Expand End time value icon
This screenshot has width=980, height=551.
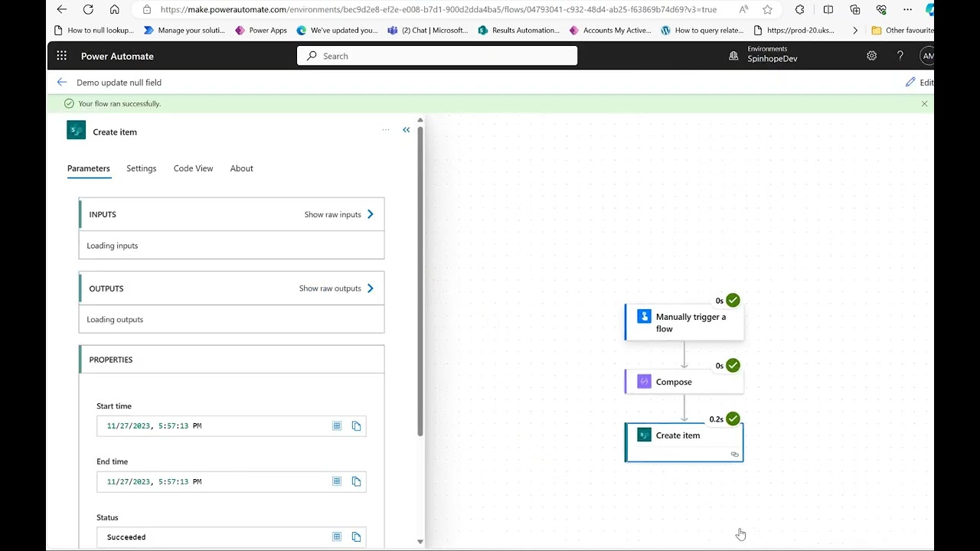337,481
